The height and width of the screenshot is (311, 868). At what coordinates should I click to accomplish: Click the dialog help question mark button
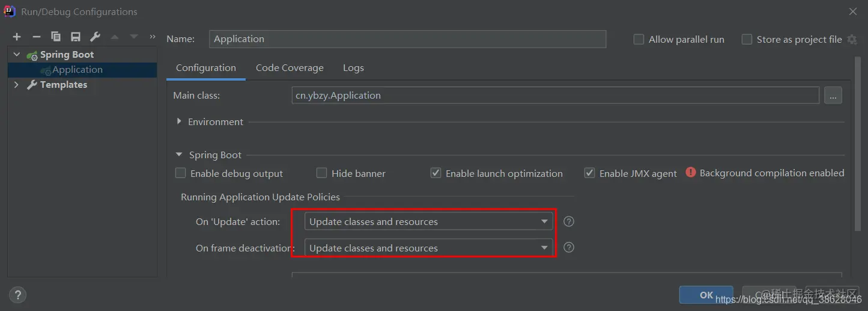17,295
